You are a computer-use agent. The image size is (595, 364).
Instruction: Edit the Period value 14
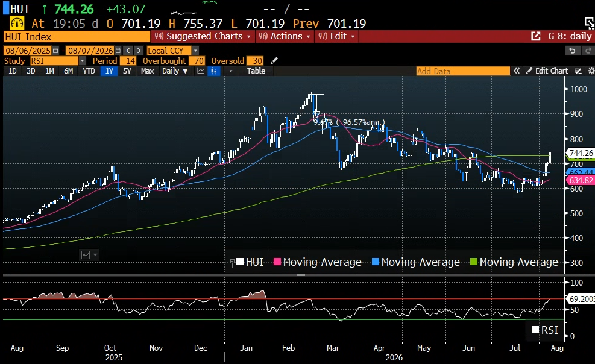point(128,61)
